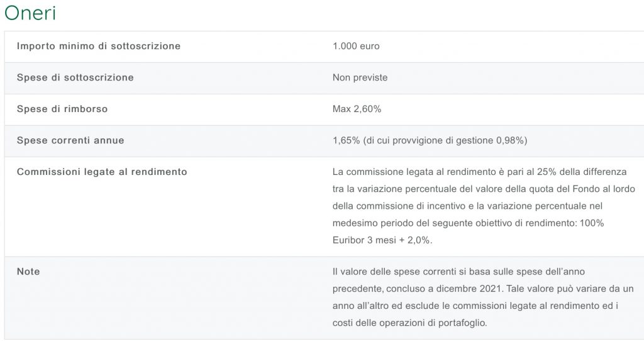Click the "Euribor 3 mesi + 2,0%" text
The height and width of the screenshot is (341, 644).
(382, 240)
